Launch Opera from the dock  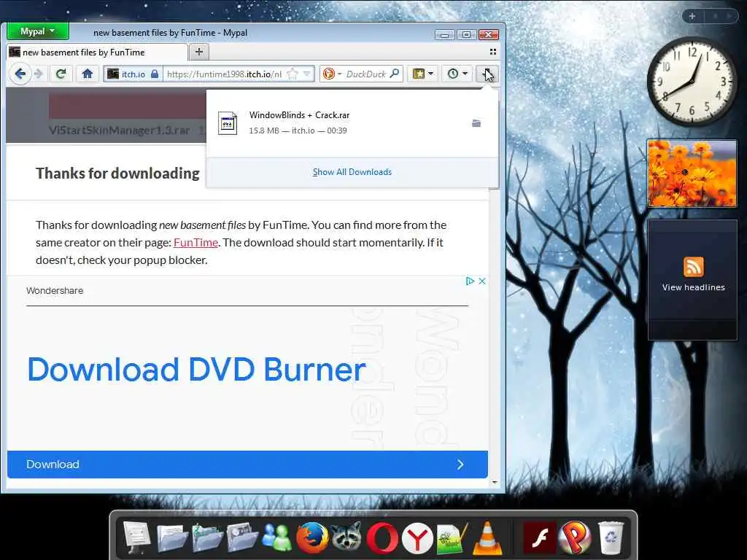coord(382,538)
